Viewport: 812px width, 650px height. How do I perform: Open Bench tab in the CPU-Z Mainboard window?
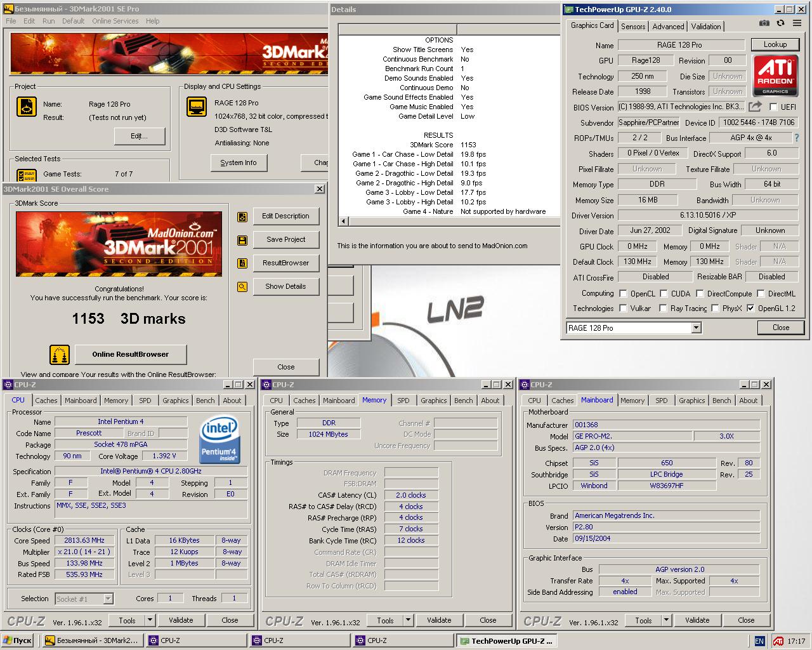coord(721,401)
